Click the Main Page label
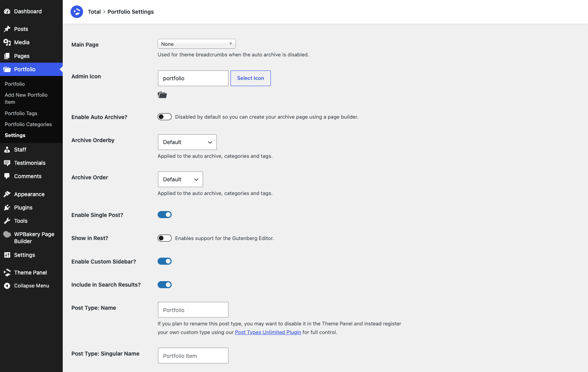The image size is (588, 372). pyautogui.click(x=85, y=45)
